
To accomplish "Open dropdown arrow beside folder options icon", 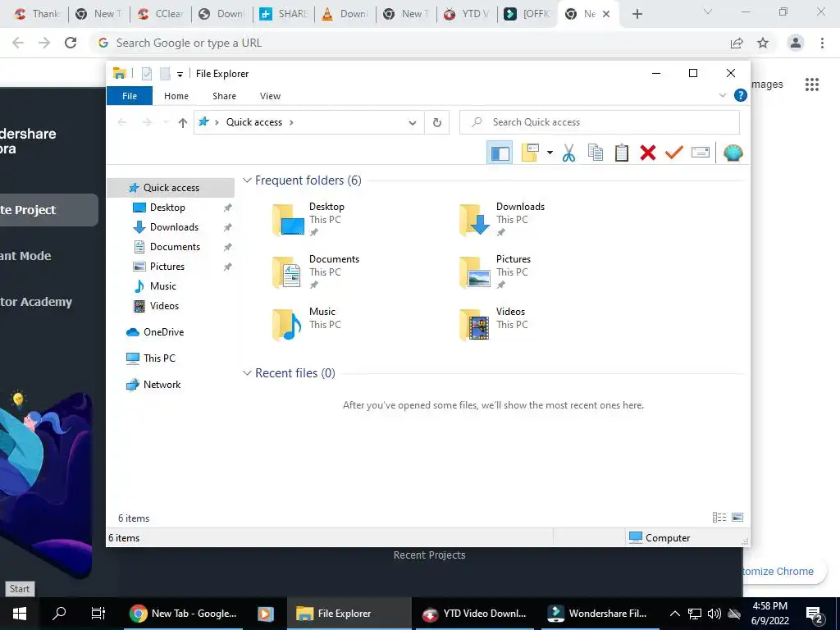I will pyautogui.click(x=550, y=153).
